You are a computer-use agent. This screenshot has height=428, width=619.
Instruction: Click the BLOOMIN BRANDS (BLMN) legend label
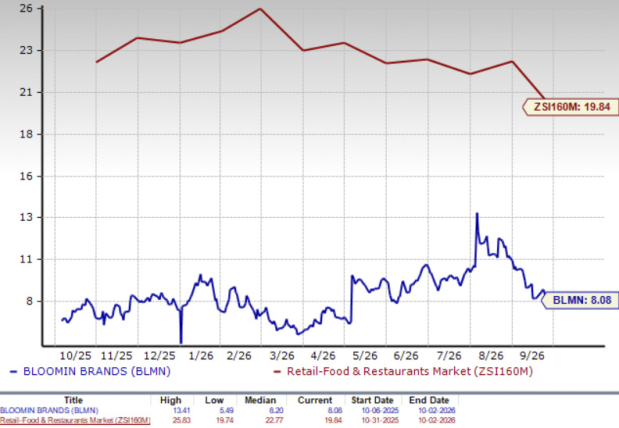[x=97, y=372]
